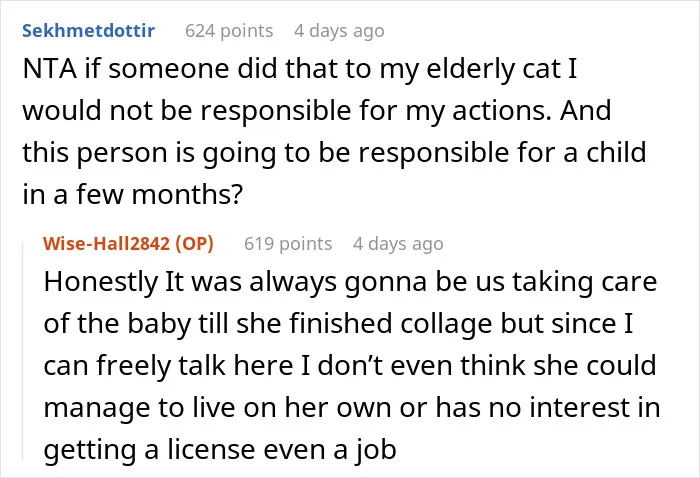
Task: Click the word 'NTA' in first comment
Action: (50, 69)
